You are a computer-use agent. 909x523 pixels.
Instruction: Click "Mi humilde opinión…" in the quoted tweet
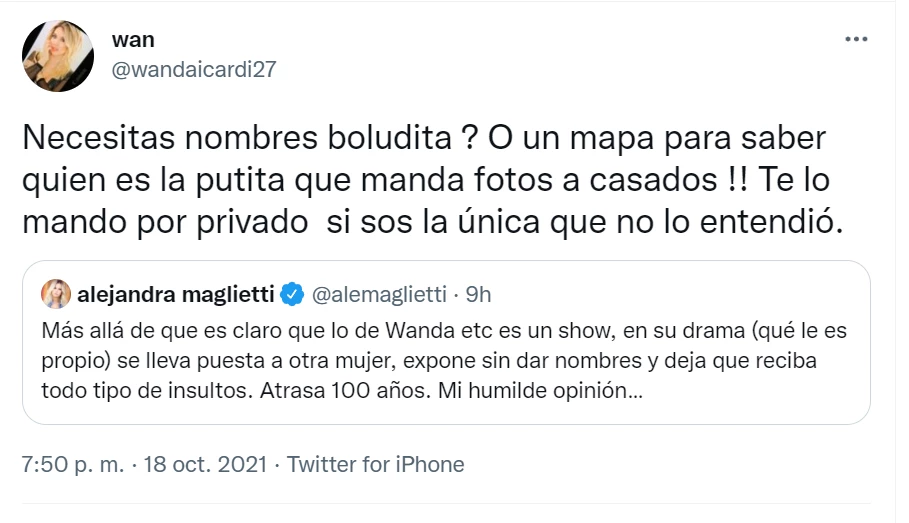(540, 391)
